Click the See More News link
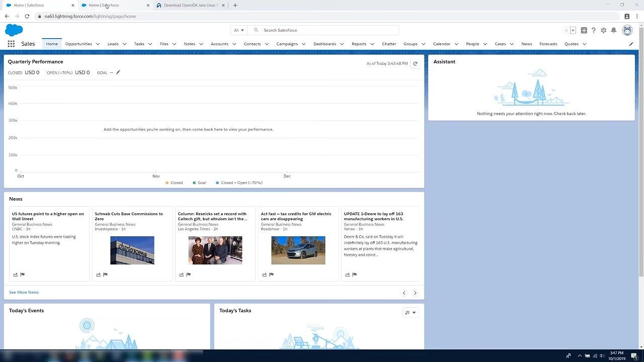Screen dimensions: 644x362 (24, 292)
